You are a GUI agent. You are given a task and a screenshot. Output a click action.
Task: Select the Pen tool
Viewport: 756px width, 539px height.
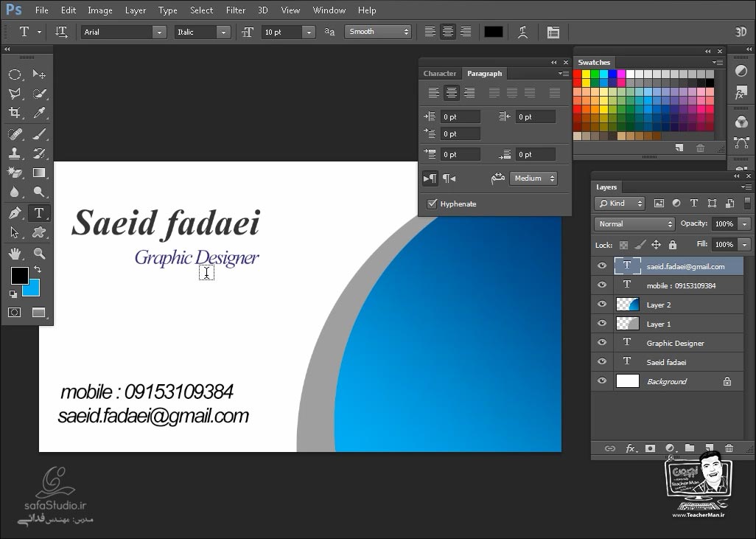(15, 213)
